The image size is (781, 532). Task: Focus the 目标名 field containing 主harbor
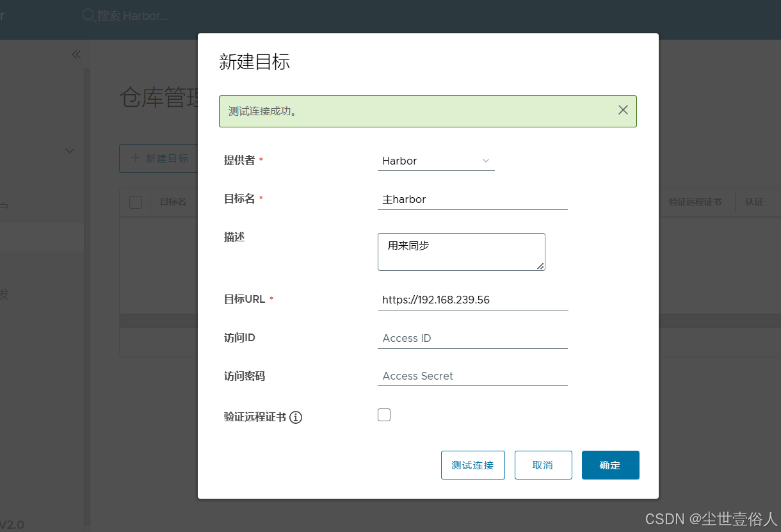(472, 199)
